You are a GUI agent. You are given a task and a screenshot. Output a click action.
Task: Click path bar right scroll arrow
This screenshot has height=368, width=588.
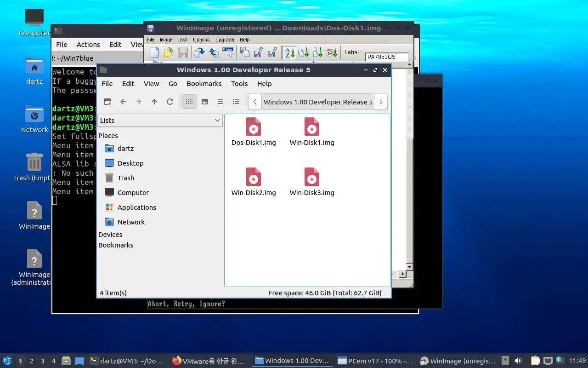[x=381, y=102]
